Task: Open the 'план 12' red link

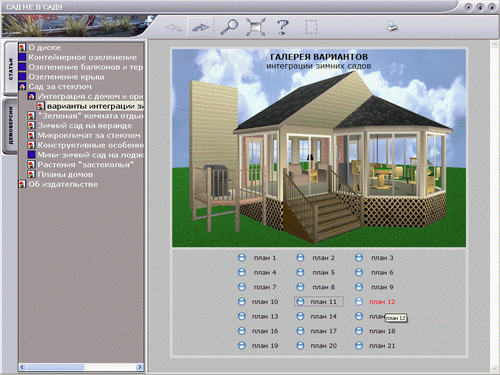Action: coord(382,302)
